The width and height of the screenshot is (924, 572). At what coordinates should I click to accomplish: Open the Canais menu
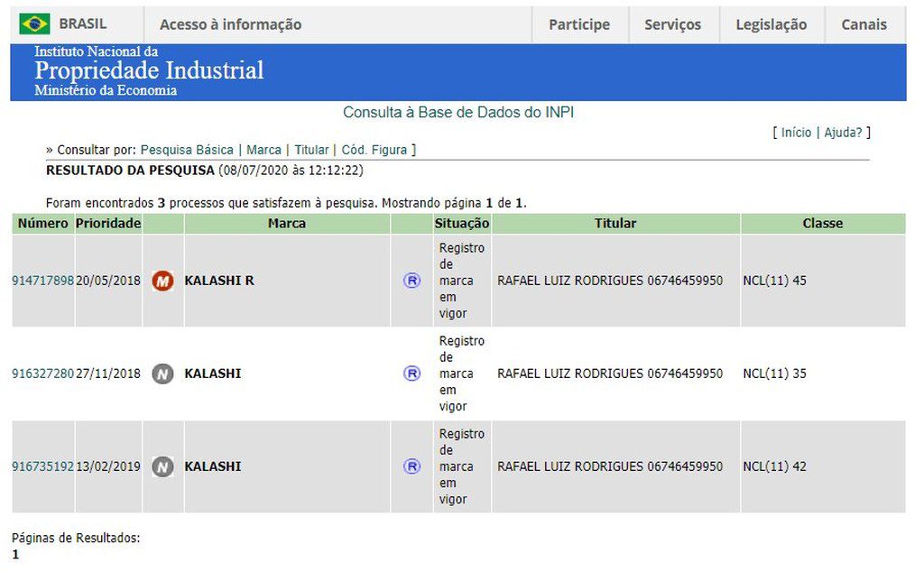[864, 24]
